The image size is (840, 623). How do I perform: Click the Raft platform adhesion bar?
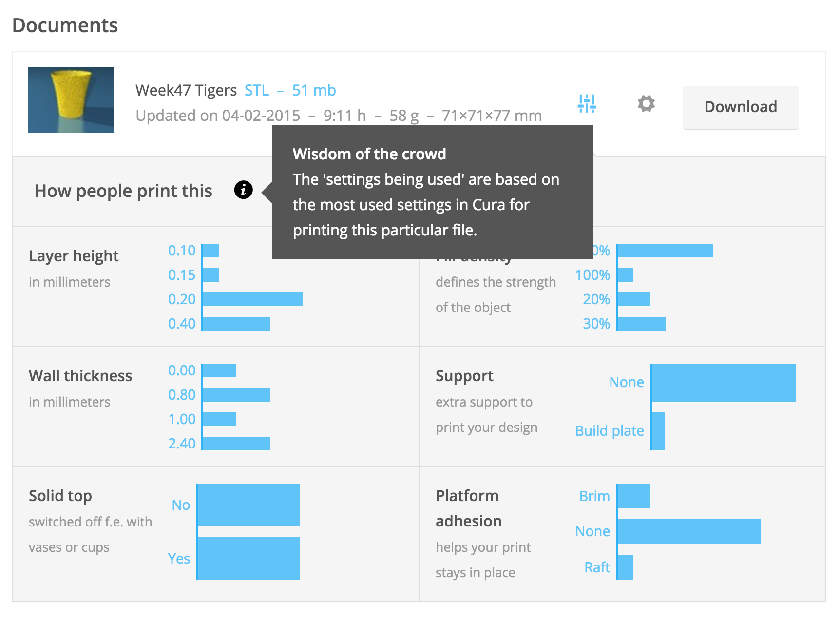pyautogui.click(x=625, y=567)
